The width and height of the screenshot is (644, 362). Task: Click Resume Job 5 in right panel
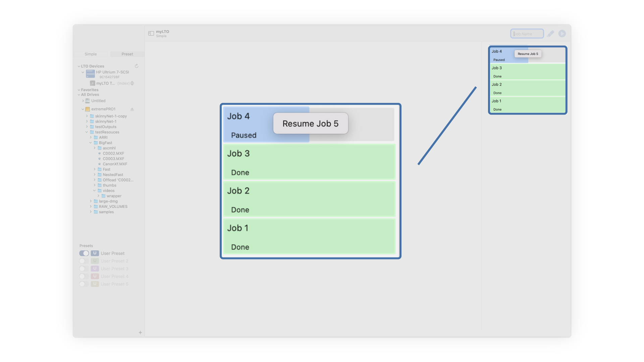[x=528, y=54]
